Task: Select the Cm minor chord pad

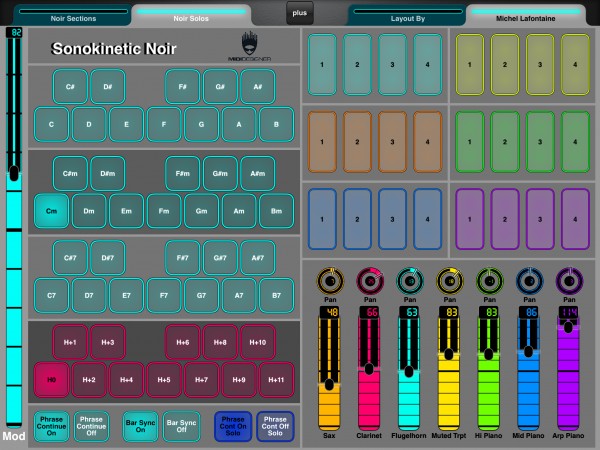Action: [x=51, y=211]
